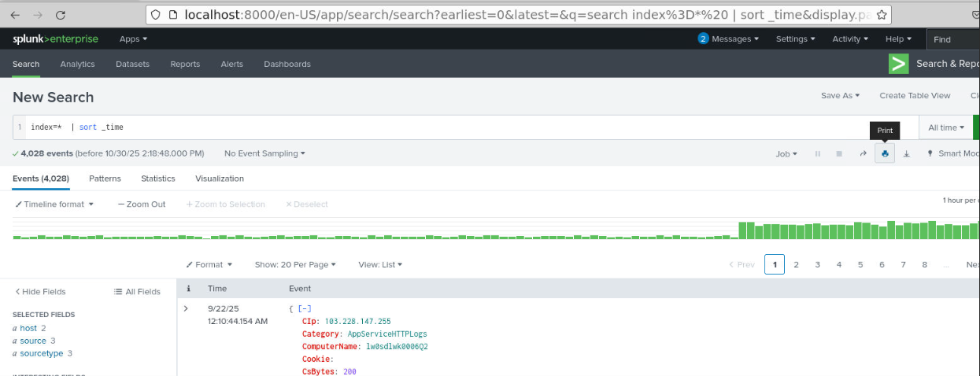Click the Export download arrow icon
The height and width of the screenshot is (376, 980).
906,154
